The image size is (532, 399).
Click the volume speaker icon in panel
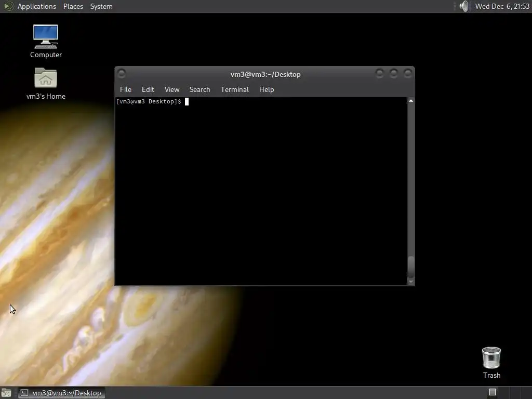click(464, 6)
